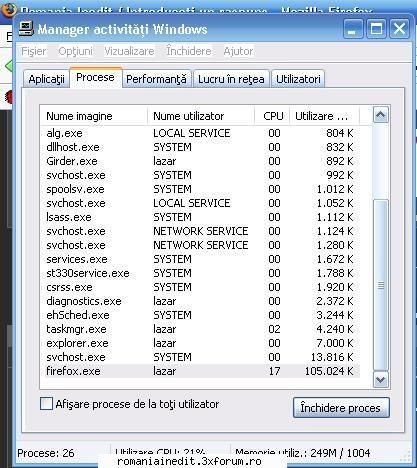
Task: Click the scroll up arrow of process list
Action: click(x=381, y=115)
